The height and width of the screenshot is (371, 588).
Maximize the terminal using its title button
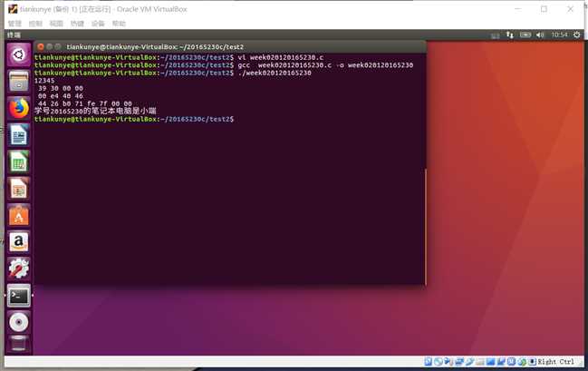tap(58, 46)
